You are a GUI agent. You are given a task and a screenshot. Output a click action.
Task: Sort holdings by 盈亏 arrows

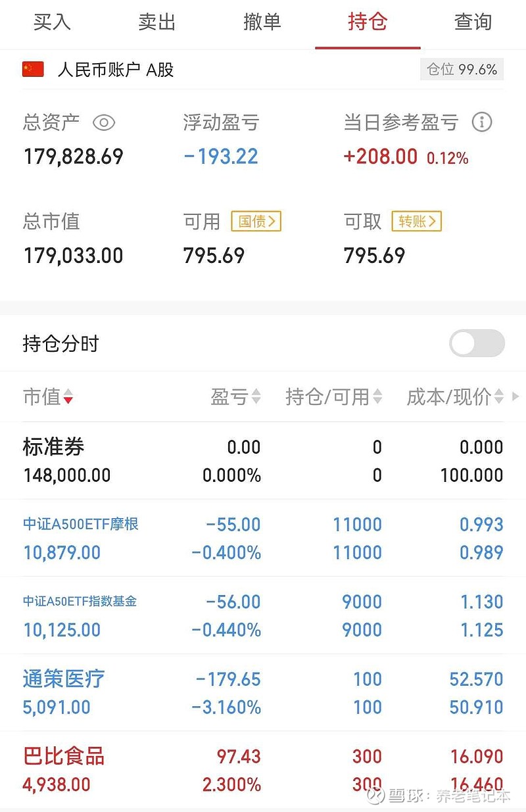pos(256,396)
